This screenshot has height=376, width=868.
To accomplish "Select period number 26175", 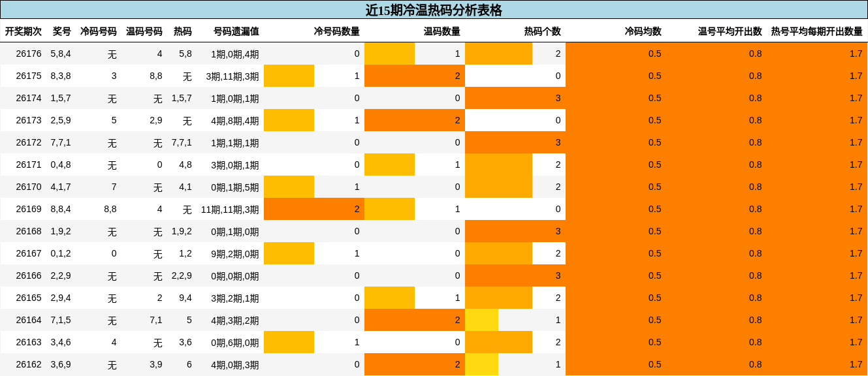I will coord(29,76).
